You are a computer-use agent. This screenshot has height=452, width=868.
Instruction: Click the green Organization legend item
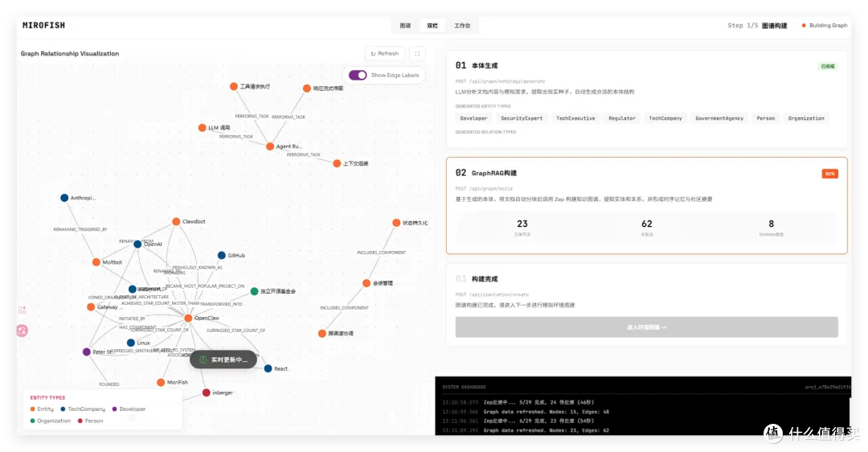pos(51,421)
